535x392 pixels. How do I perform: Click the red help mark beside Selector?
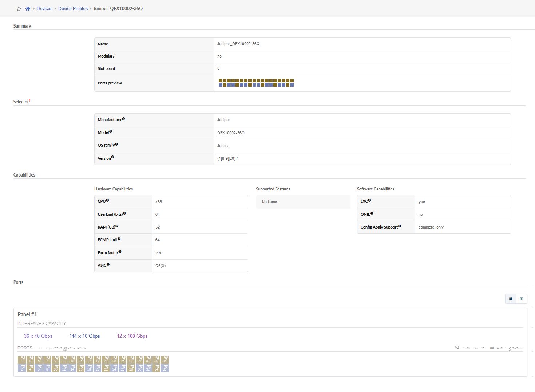29,100
